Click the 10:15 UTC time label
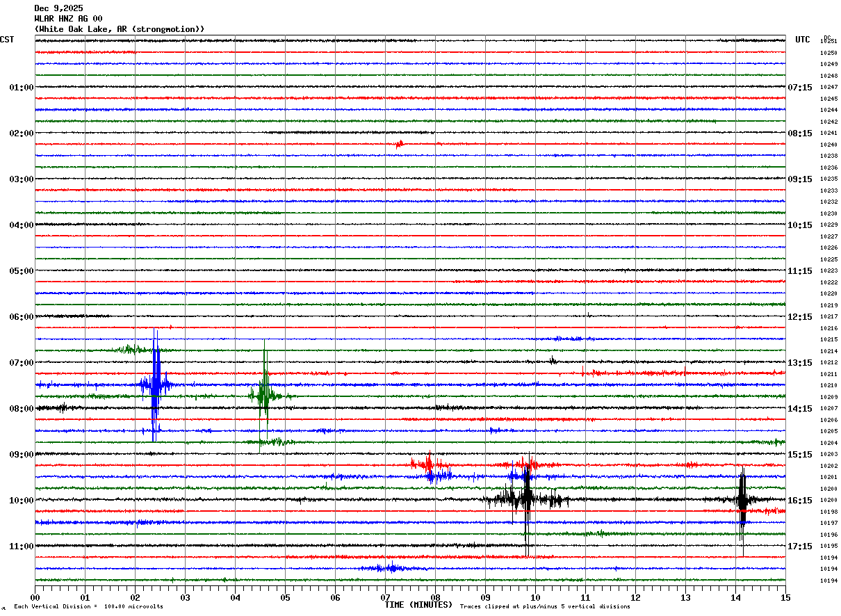The height and width of the screenshot is (616, 841). tap(800, 225)
